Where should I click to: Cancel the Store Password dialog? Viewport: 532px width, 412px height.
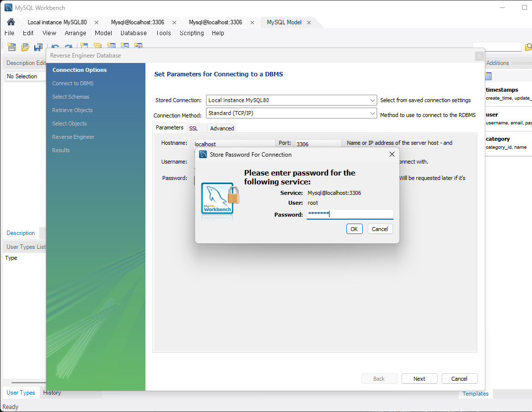coord(380,229)
